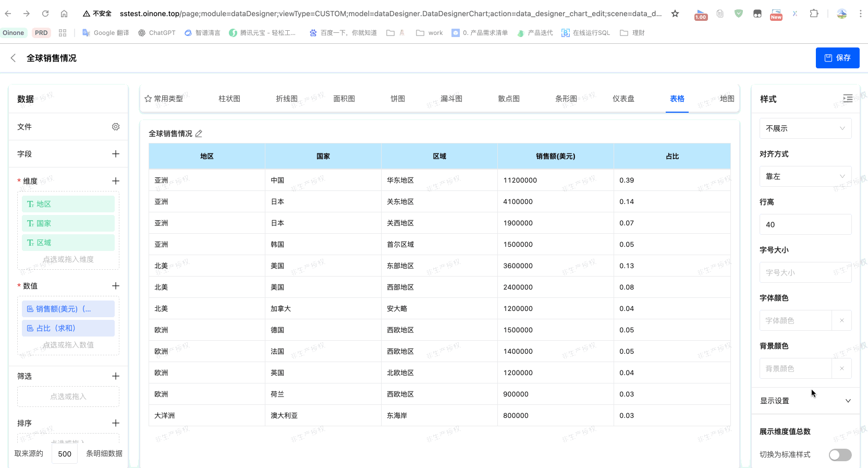The width and height of the screenshot is (868, 468).
Task: Open the 字体颜色 color picker field
Action: (x=796, y=320)
